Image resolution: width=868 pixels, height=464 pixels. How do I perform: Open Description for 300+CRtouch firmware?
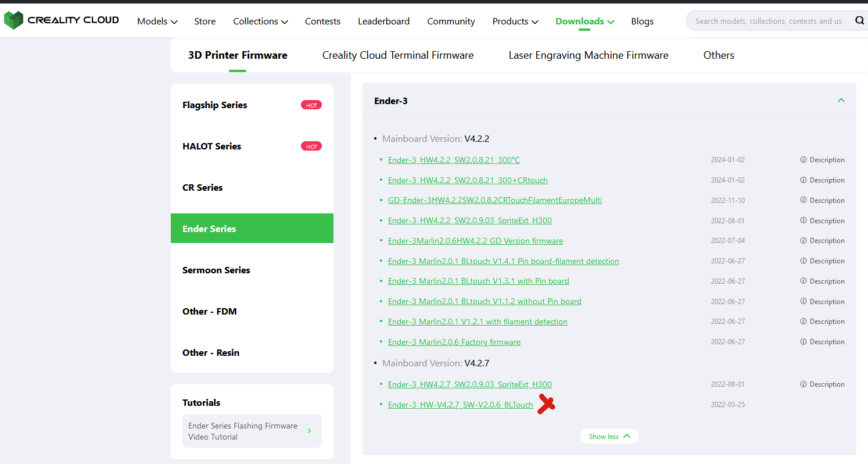click(x=823, y=180)
